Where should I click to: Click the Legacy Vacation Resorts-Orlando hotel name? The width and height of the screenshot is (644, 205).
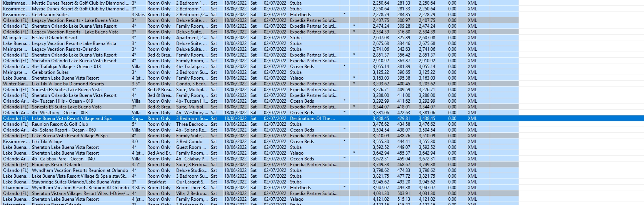coord(65,49)
